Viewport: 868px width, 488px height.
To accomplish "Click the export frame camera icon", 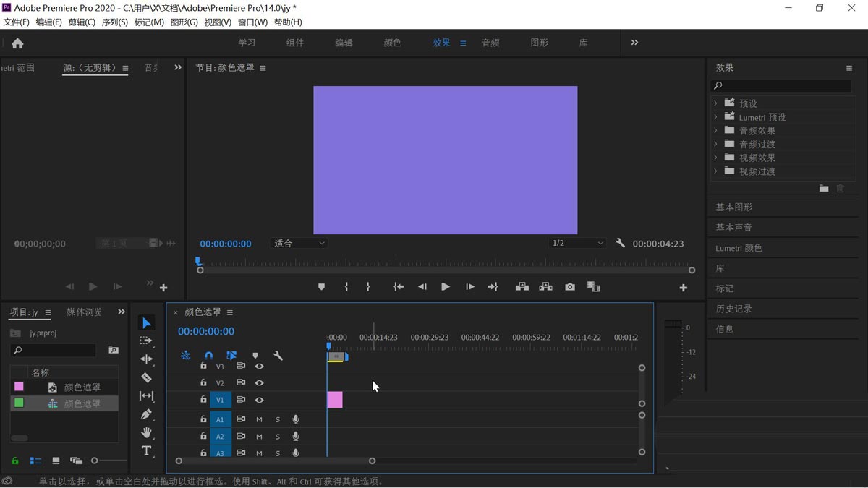I will 569,286.
